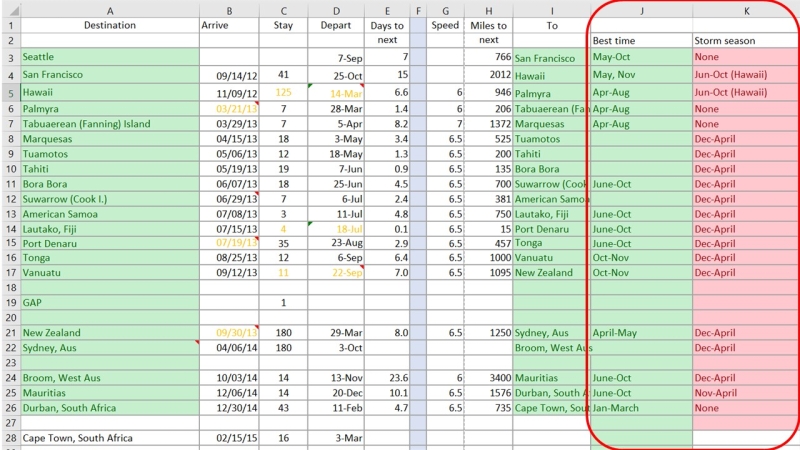800x450 pixels.
Task: Select column K header
Action: pyautogui.click(x=746, y=11)
